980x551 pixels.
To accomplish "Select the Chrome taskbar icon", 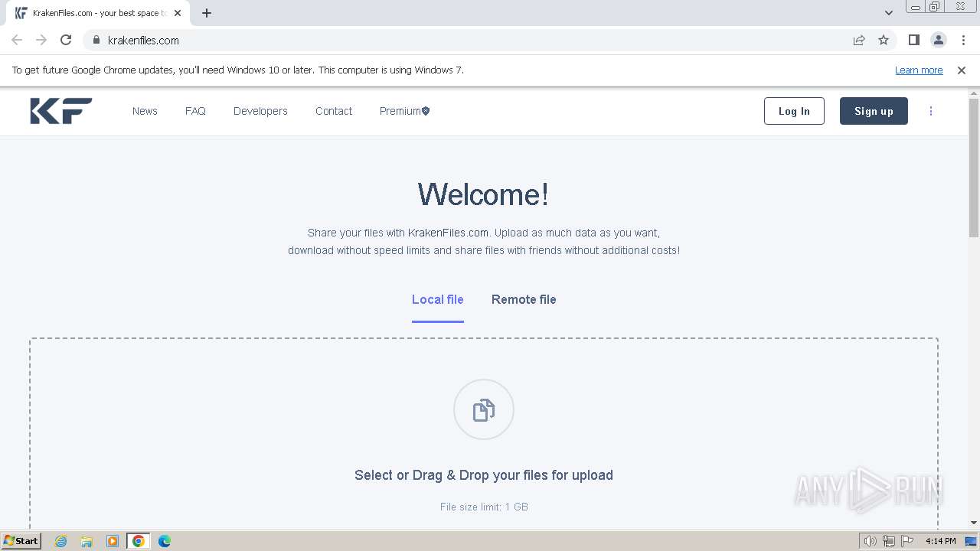I will (x=139, y=541).
